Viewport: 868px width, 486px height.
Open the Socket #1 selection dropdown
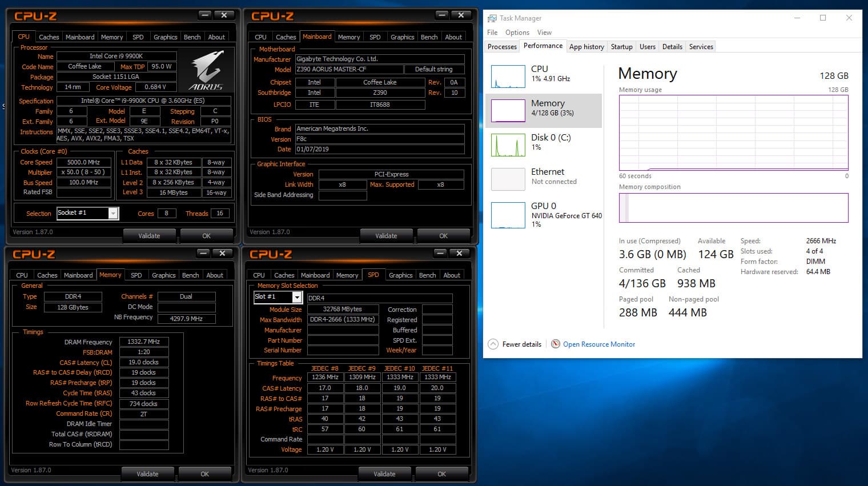113,214
